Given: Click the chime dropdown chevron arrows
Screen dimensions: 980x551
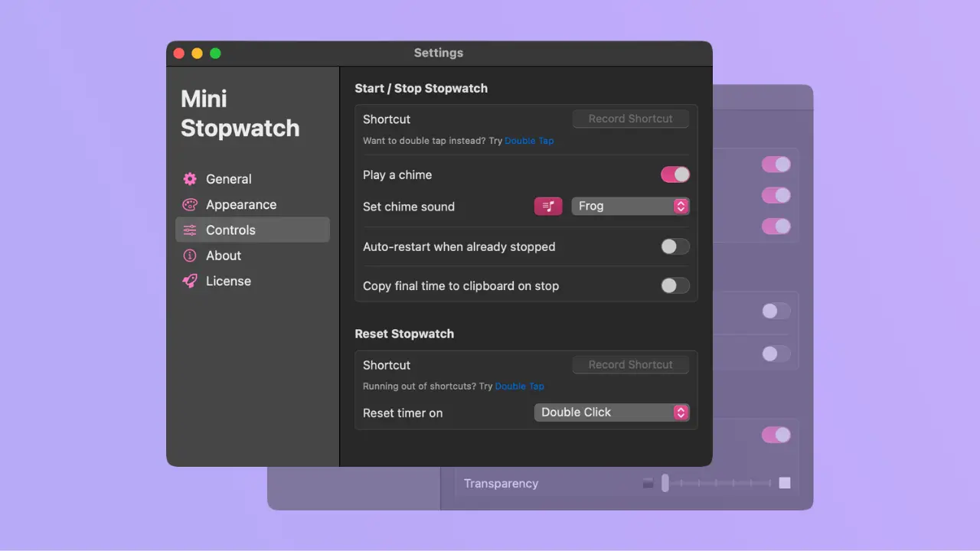Looking at the screenshot, I should (x=681, y=206).
